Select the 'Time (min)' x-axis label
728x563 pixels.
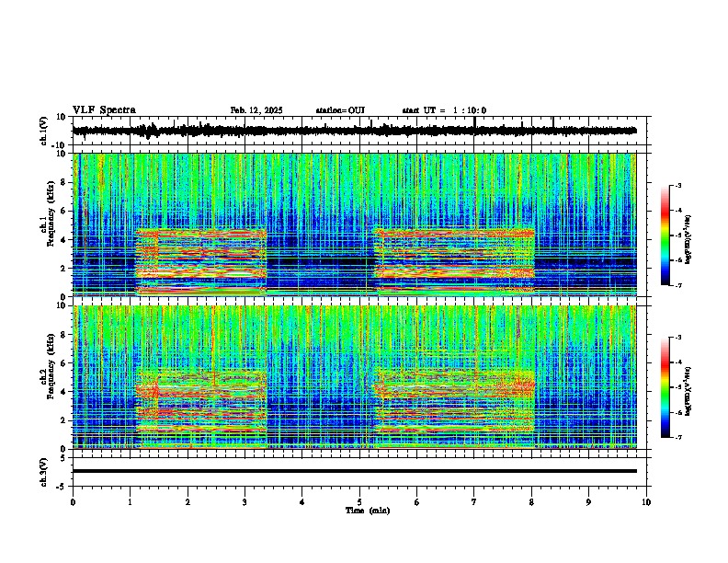coord(368,511)
